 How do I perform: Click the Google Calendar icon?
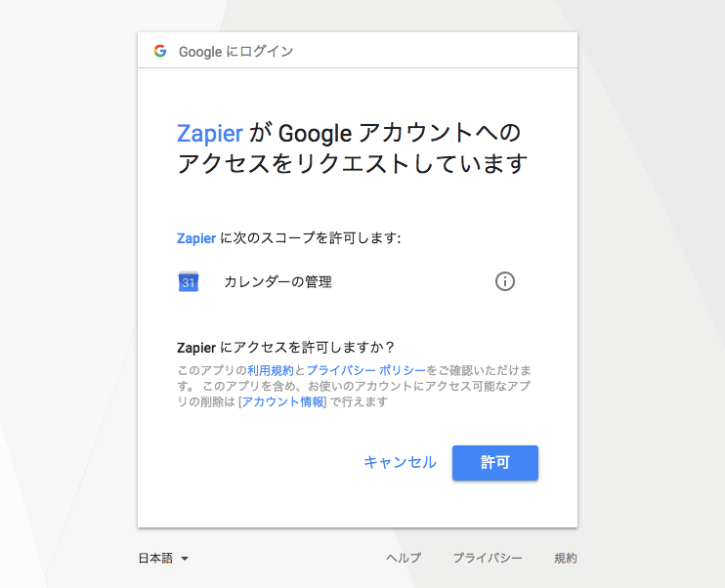(x=189, y=282)
